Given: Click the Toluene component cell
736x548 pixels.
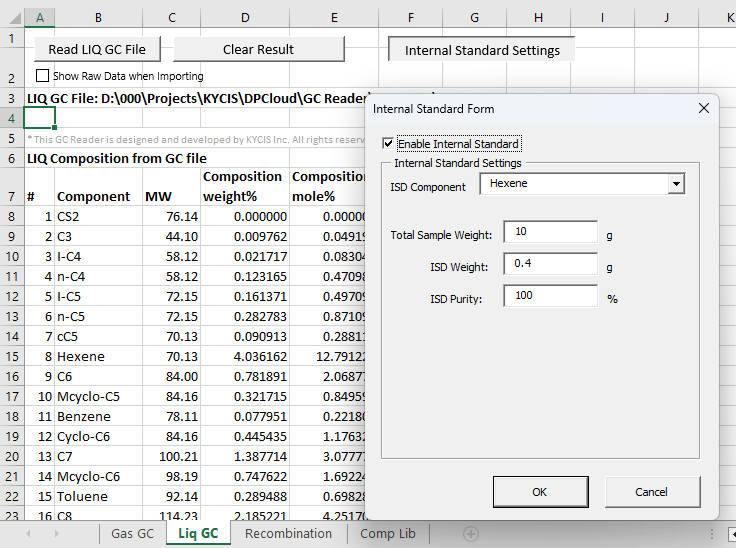Looking at the screenshot, I should tap(99, 496).
